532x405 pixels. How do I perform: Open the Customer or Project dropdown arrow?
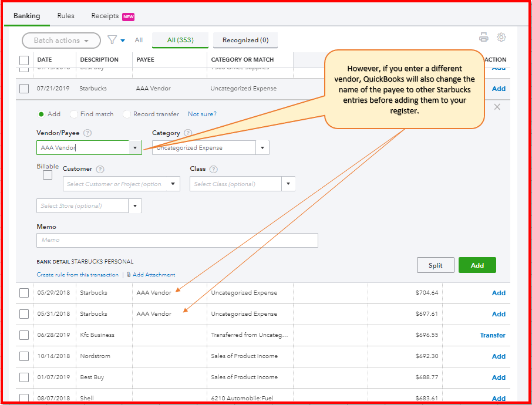tap(173, 184)
